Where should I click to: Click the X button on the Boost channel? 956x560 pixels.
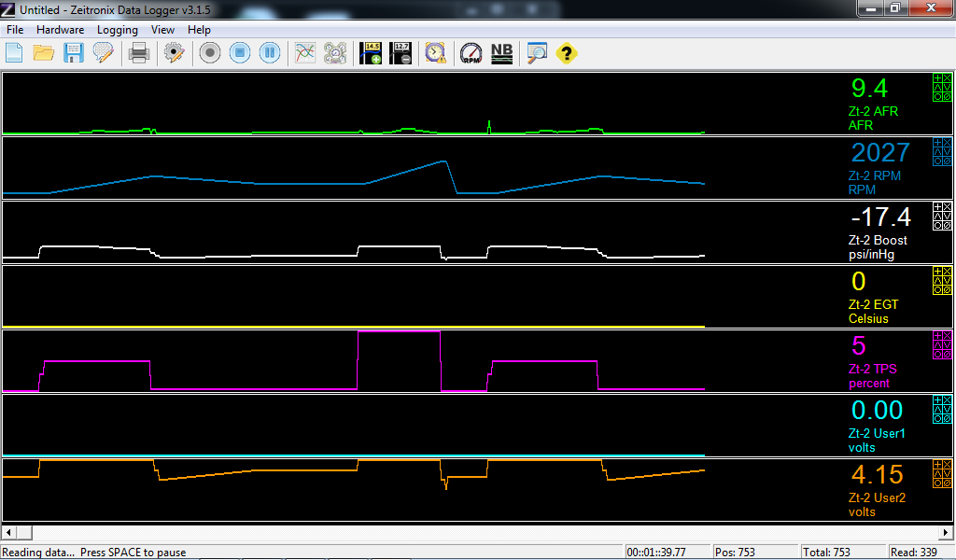click(x=947, y=206)
